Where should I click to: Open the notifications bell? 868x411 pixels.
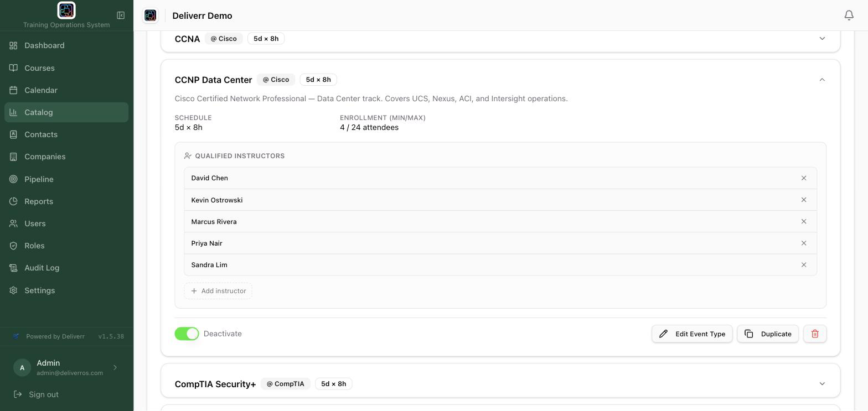849,15
